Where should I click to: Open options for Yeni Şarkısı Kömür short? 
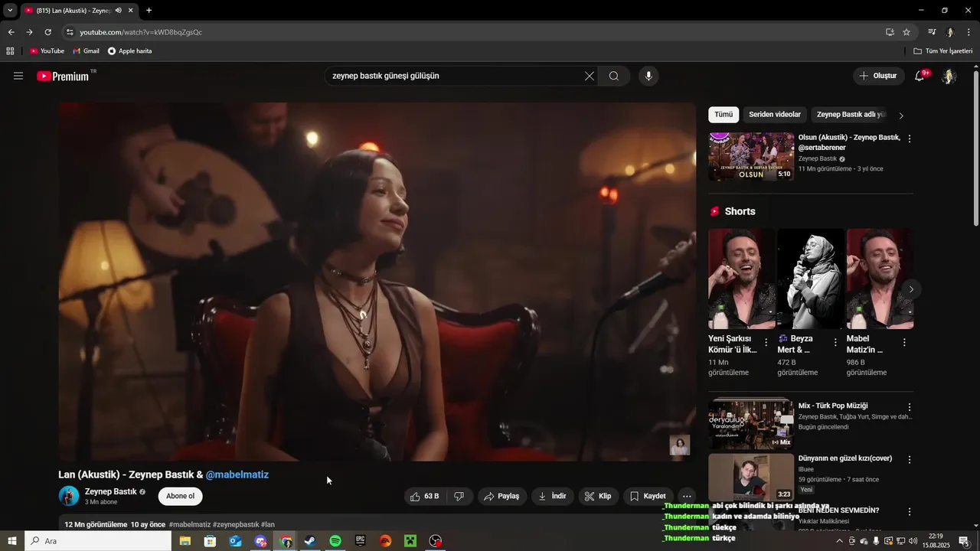pos(766,342)
